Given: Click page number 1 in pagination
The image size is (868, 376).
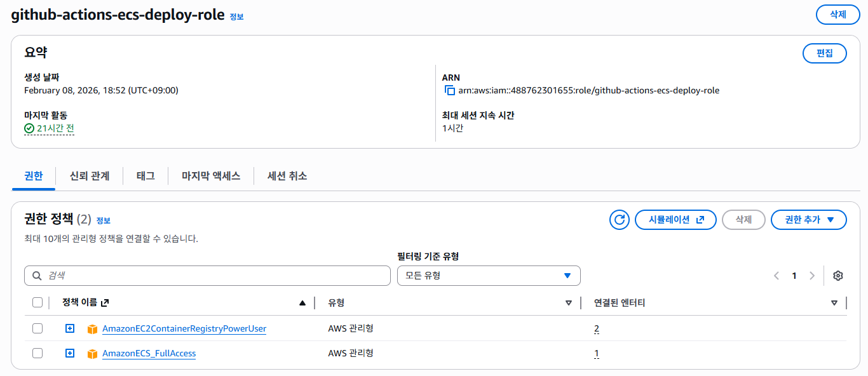Looking at the screenshot, I should tap(794, 276).
